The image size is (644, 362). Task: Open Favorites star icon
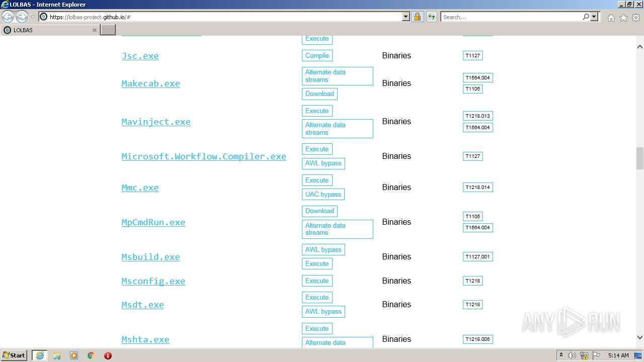[623, 18]
